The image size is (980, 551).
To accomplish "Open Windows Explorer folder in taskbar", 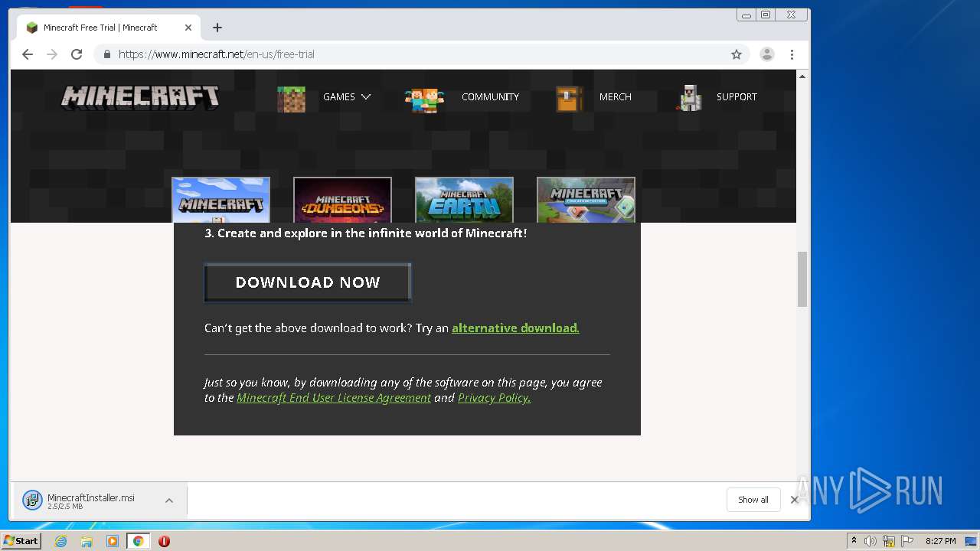I will pos(87,541).
